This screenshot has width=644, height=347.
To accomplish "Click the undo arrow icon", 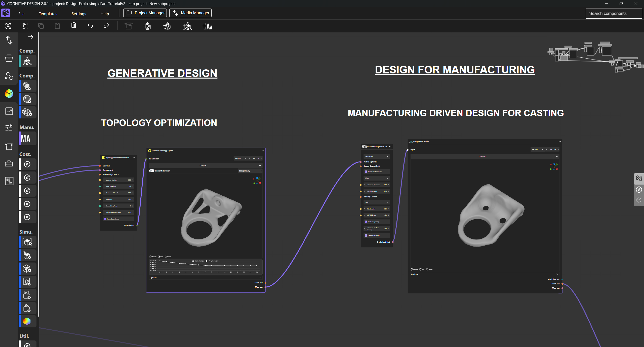I will [90, 26].
